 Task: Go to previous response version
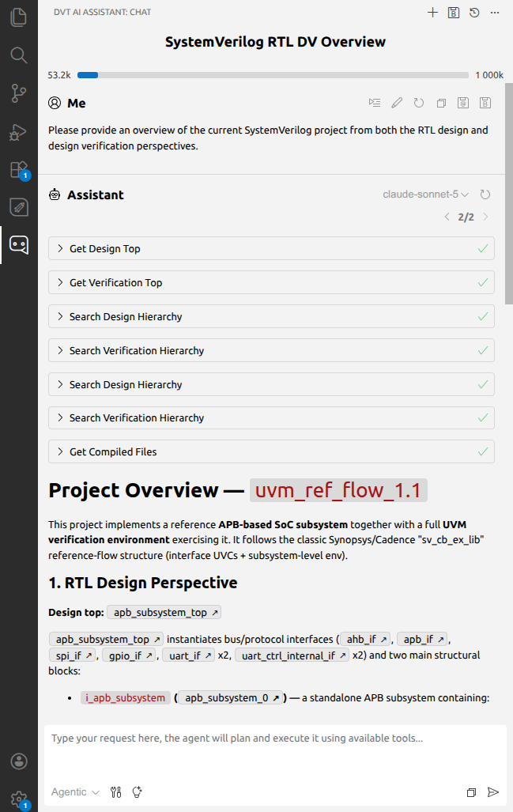point(447,217)
